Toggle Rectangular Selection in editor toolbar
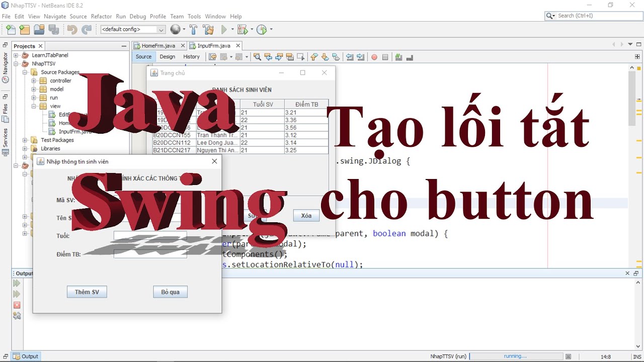Screen dimensions: 644x362 [x=301, y=57]
